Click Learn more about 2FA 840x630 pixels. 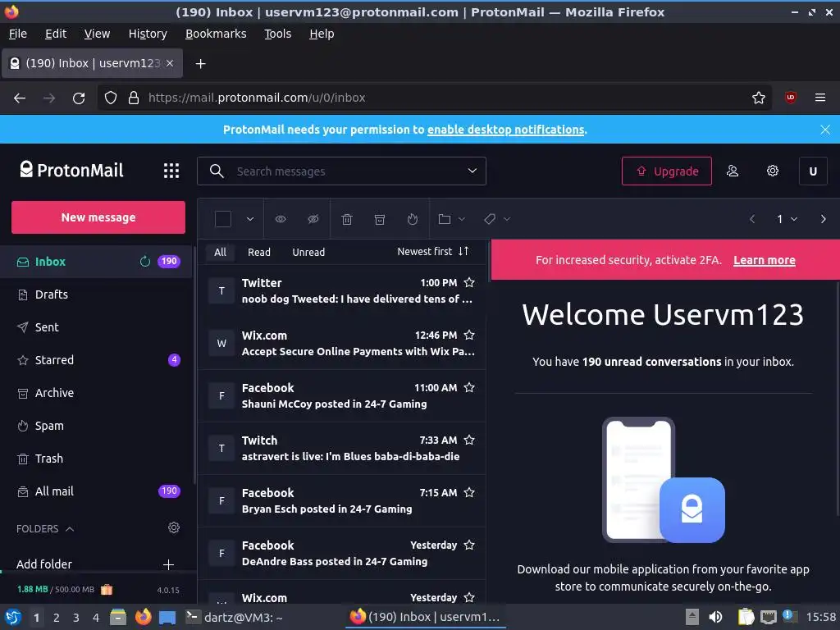pyautogui.click(x=764, y=260)
